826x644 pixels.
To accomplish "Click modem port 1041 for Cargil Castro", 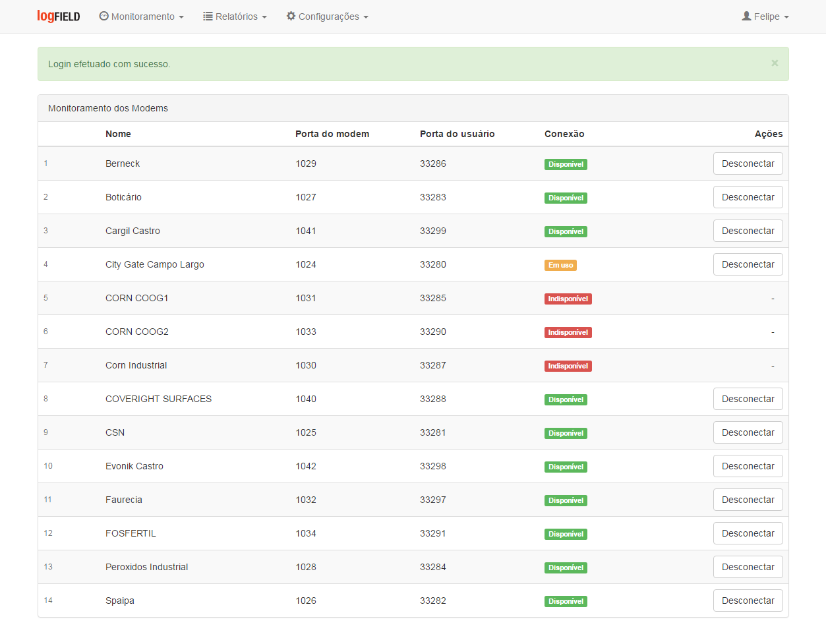I will 306,231.
